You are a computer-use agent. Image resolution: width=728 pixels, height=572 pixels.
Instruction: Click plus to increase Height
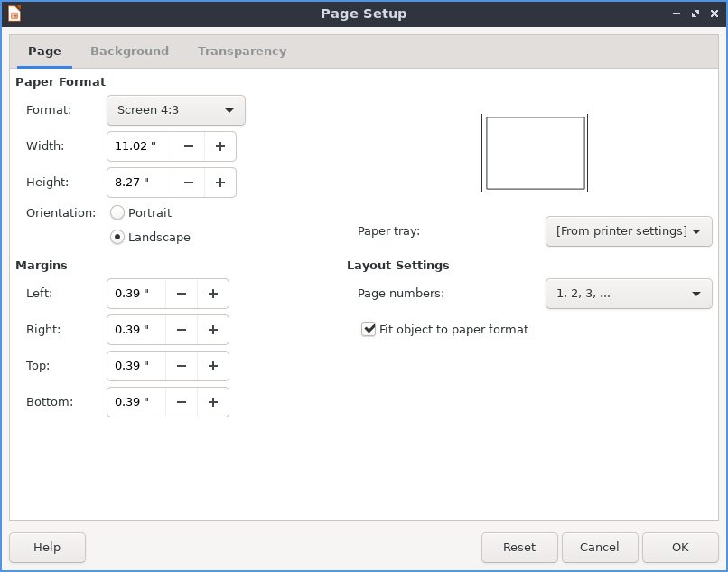pos(219,183)
